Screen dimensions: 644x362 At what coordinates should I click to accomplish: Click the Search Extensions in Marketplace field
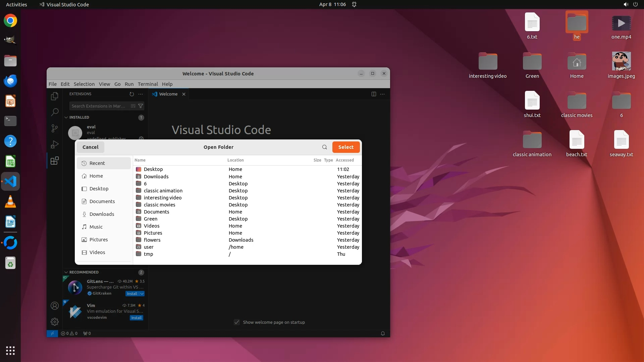click(x=99, y=106)
